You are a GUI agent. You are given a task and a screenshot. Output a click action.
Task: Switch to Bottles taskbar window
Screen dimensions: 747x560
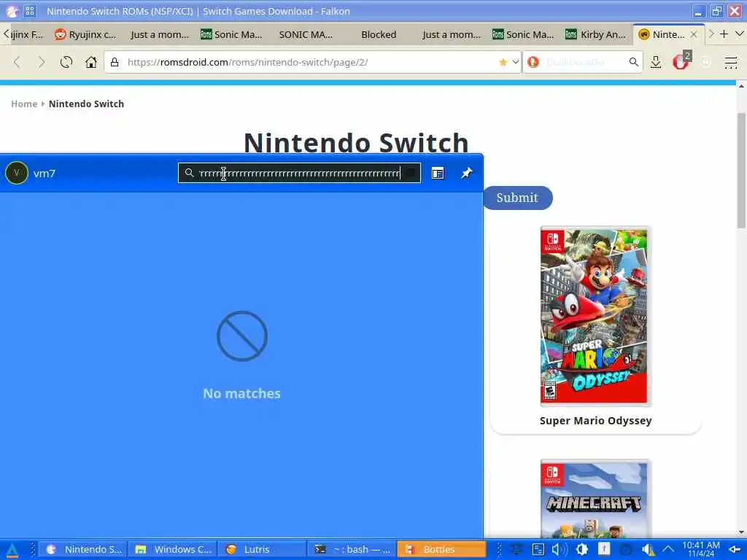(442, 550)
